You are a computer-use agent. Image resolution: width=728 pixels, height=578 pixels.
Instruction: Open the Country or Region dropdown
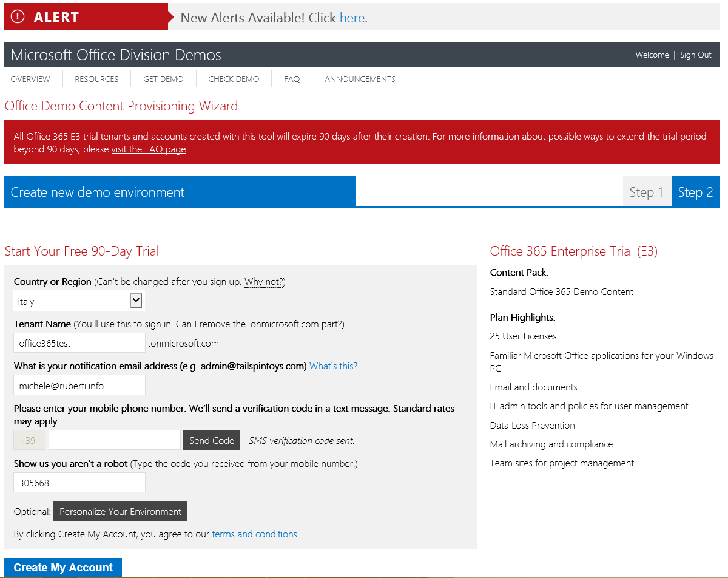(x=79, y=301)
